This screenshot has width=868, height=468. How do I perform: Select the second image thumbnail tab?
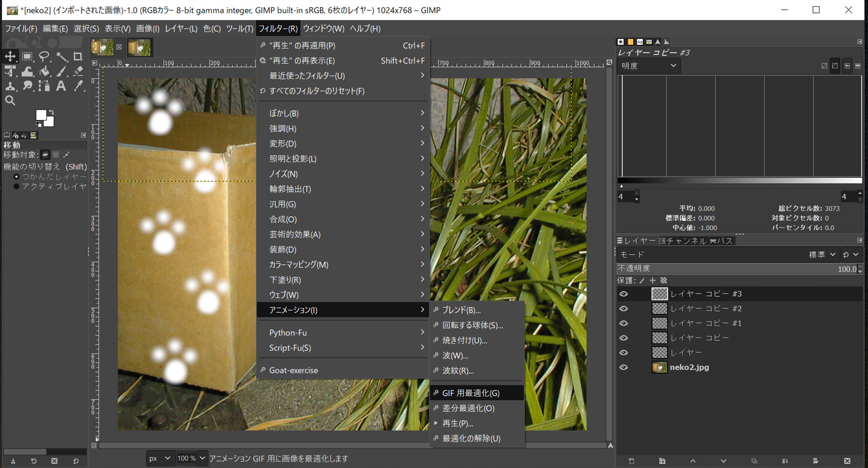[140, 47]
